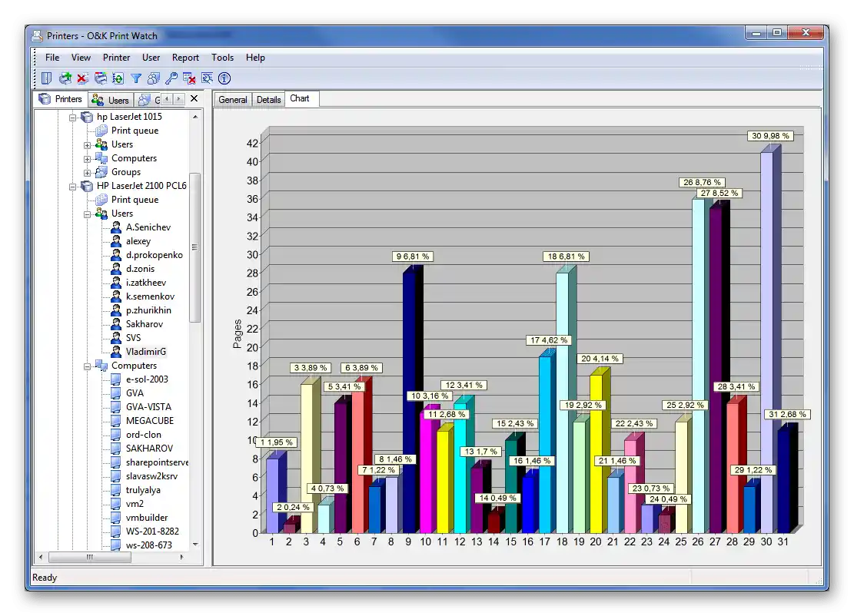Image resolution: width=854 pixels, height=616 pixels.
Task: Click the tree vertical scrollbar thumb
Action: pos(194,247)
